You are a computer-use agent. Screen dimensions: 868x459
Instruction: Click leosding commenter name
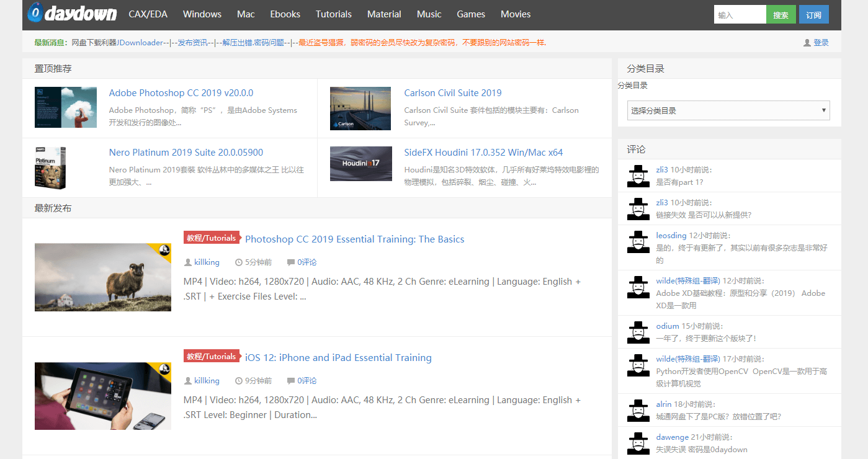click(x=671, y=236)
